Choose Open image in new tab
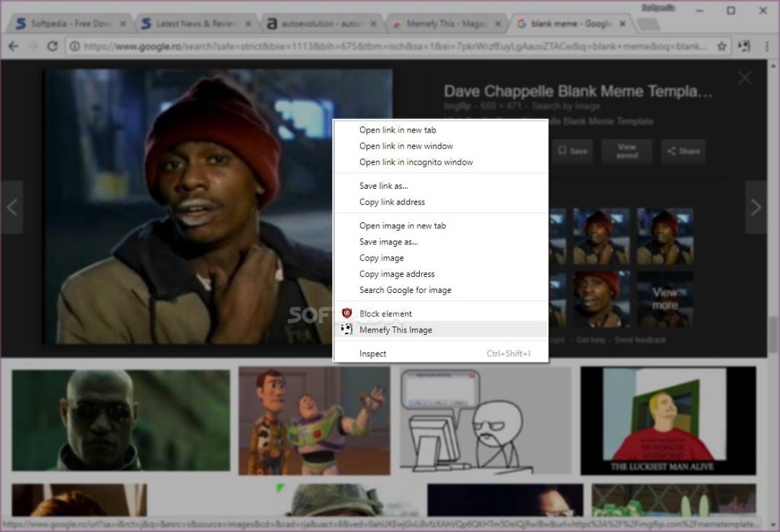Viewport: 780px width, 532px height. point(441,225)
